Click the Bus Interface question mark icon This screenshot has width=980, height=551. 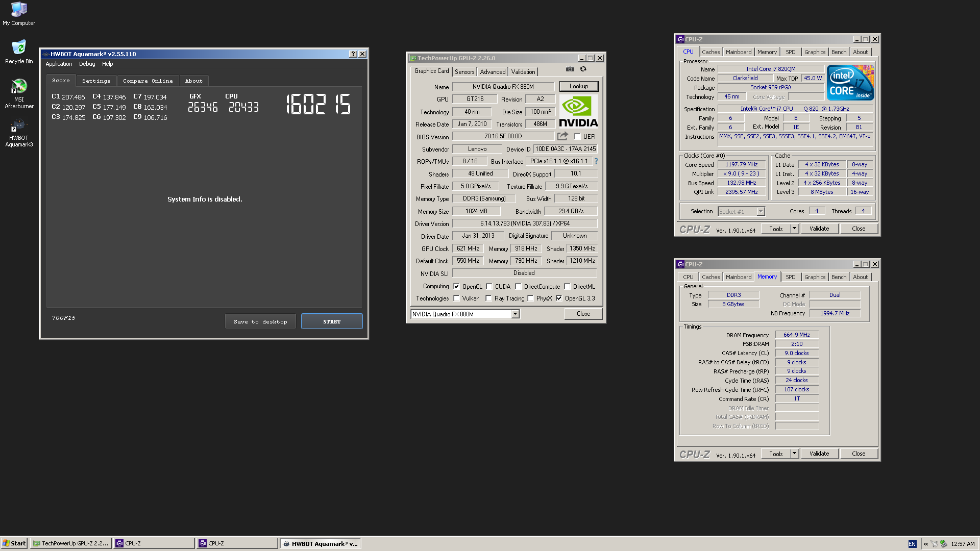pyautogui.click(x=596, y=161)
